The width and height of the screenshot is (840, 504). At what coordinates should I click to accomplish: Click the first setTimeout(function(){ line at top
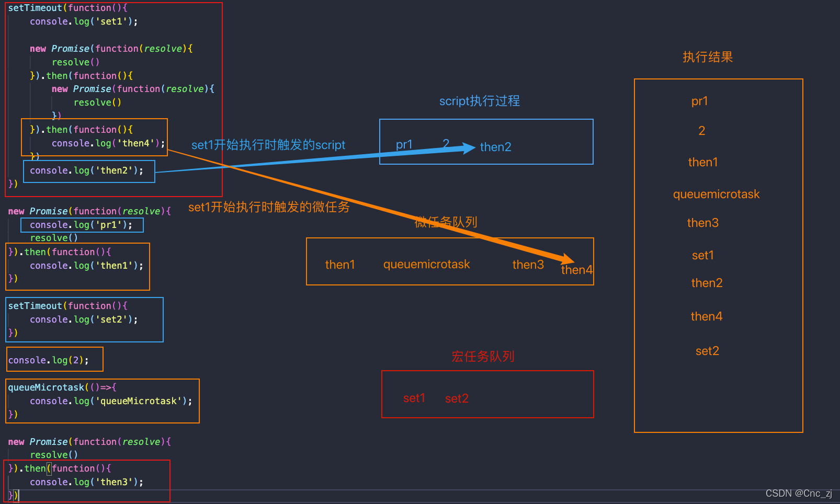(67, 8)
